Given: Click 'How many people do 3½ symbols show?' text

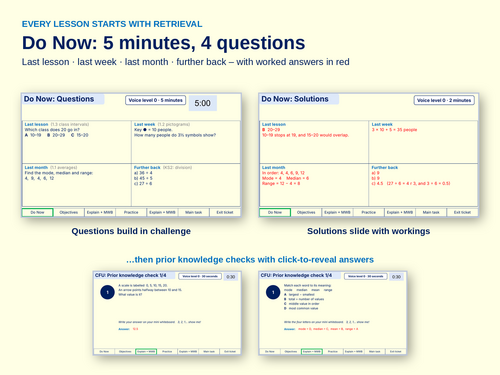Looking at the screenshot, I should (175, 135).
